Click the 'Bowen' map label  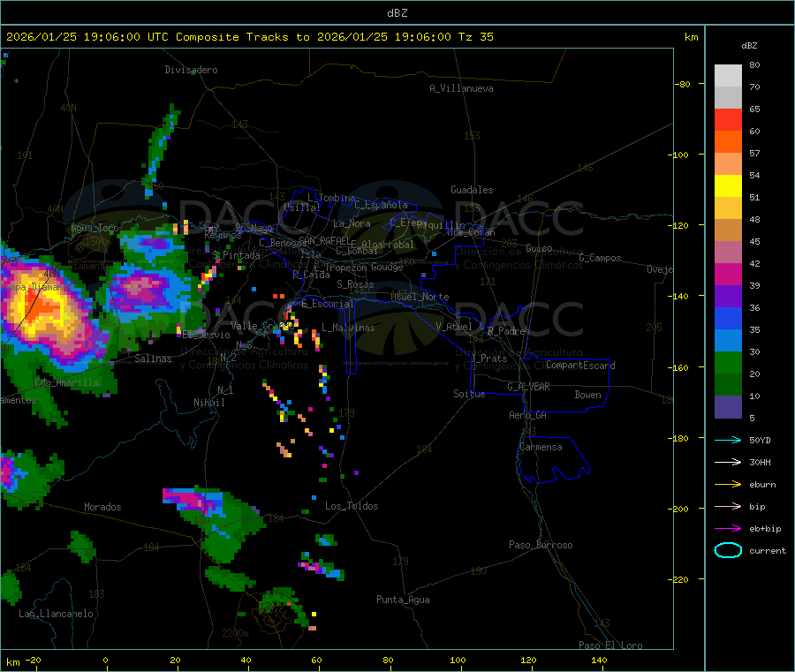tap(587, 395)
